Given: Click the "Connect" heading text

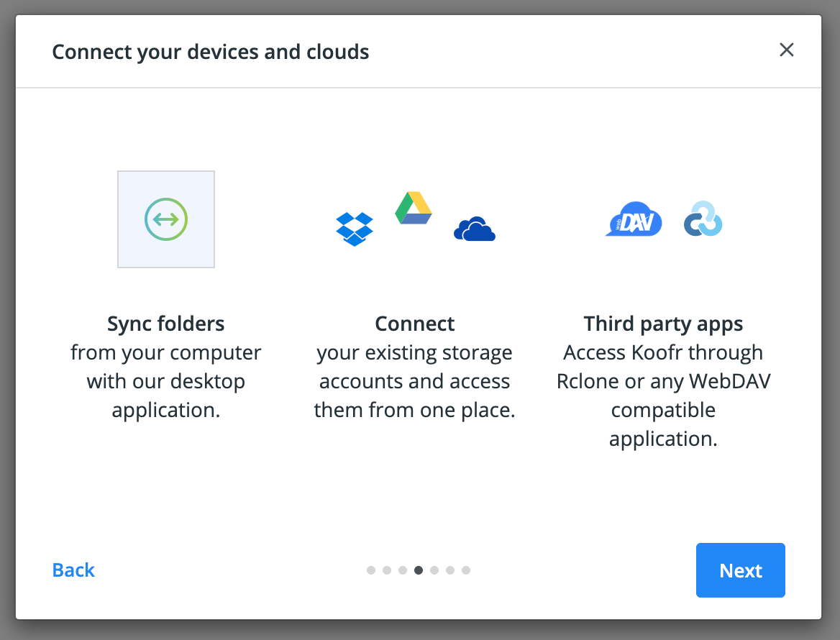Looking at the screenshot, I should coord(415,324).
